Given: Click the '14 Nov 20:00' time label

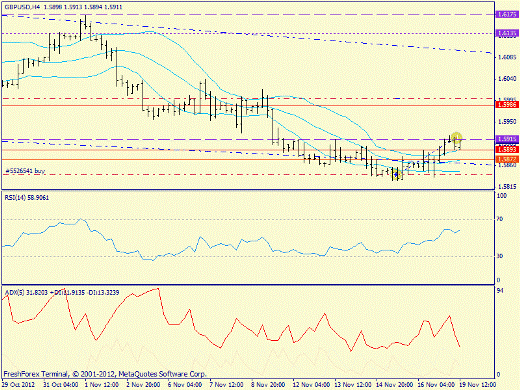Looking at the screenshot, I should 395,385.
